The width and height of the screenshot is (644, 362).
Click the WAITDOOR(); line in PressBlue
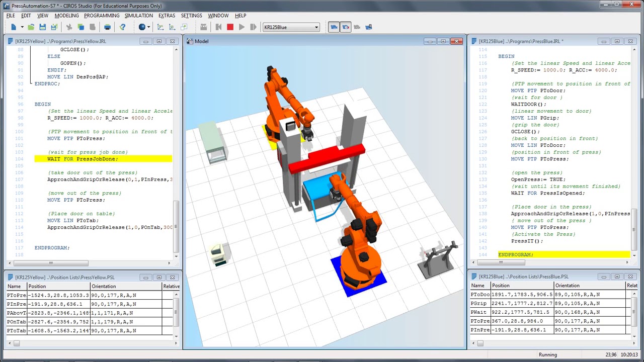tap(528, 104)
